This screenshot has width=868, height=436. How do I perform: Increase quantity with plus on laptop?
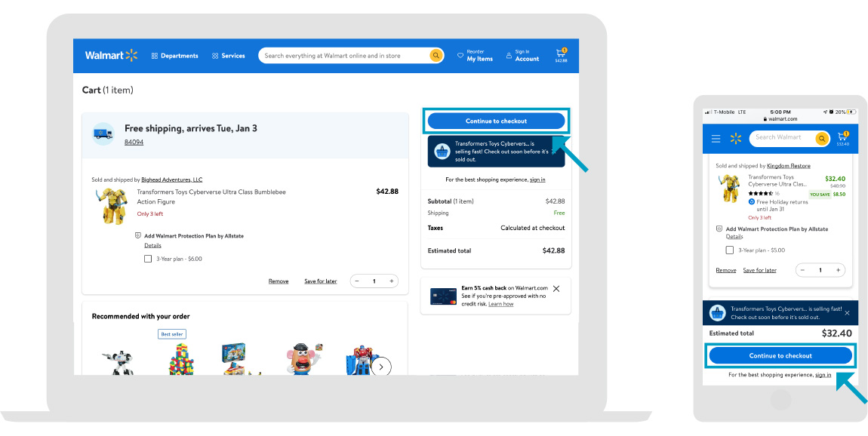pyautogui.click(x=392, y=281)
